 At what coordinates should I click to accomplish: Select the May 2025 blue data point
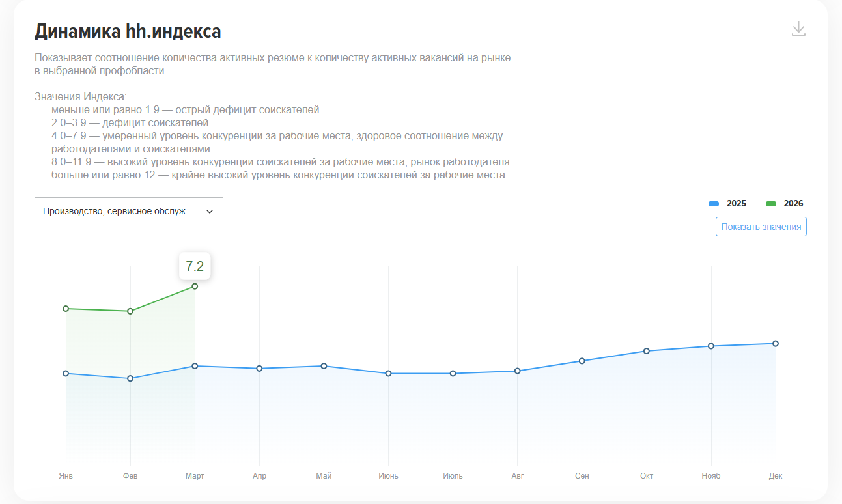coord(324,366)
